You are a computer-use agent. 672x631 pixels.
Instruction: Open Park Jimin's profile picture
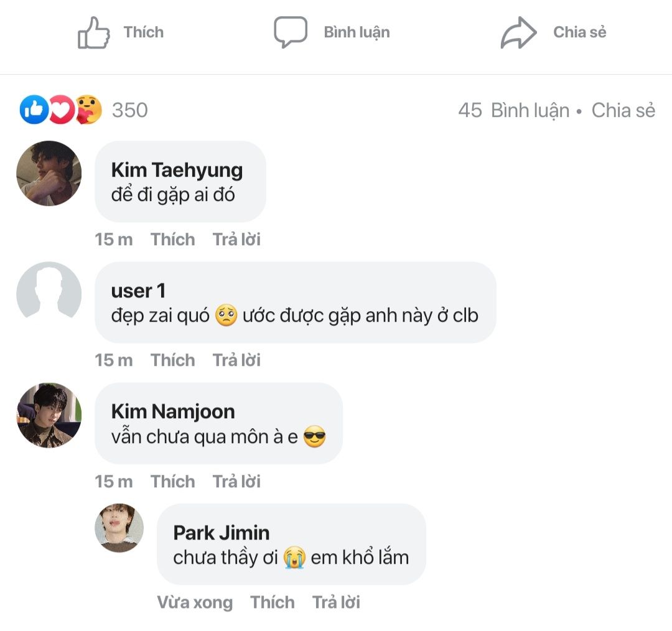pos(119,528)
